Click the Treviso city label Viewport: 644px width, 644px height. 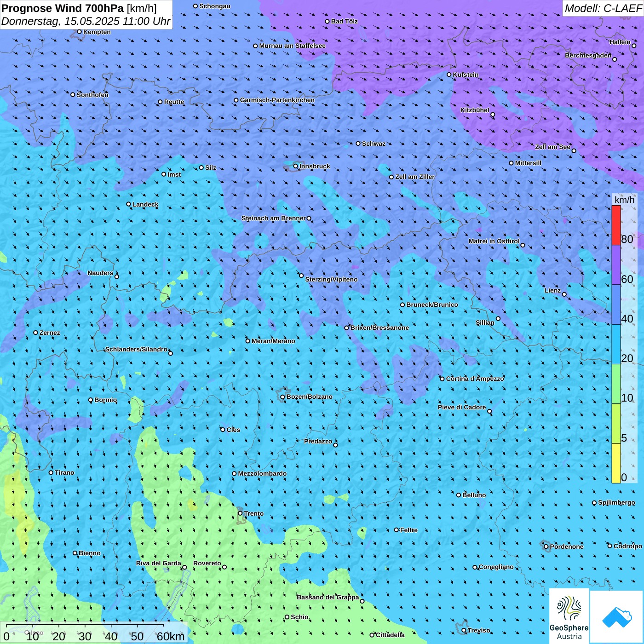click(x=479, y=630)
